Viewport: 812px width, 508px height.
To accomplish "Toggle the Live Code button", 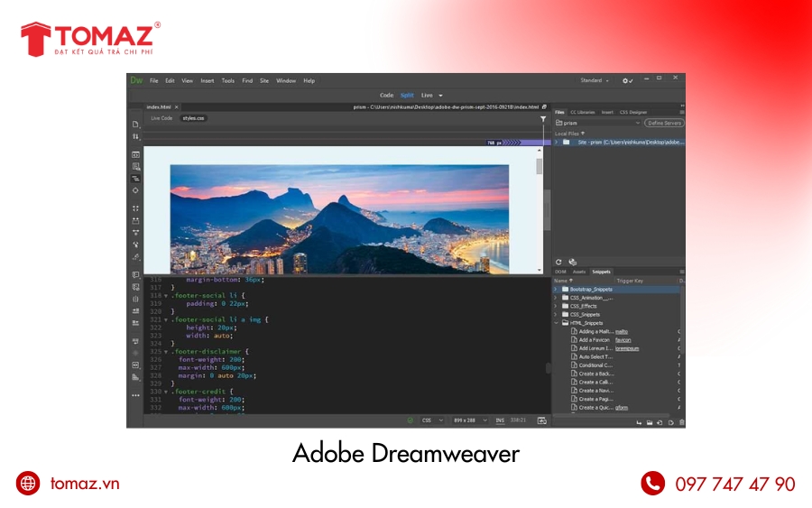I will pos(161,118).
